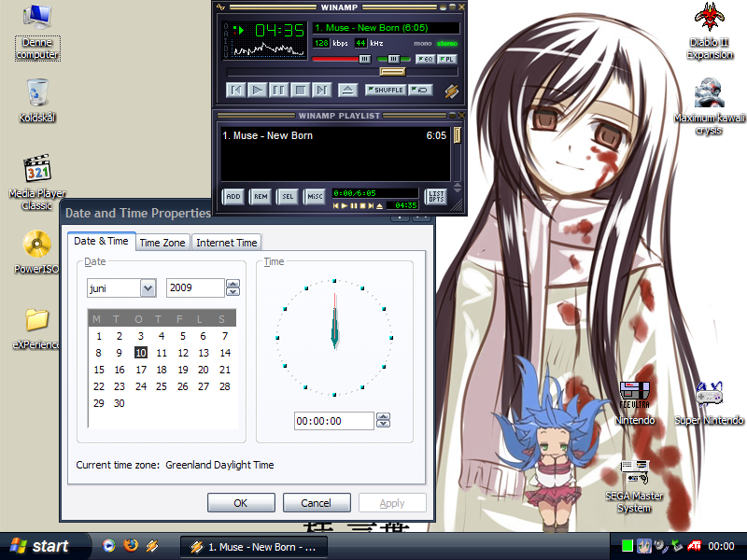This screenshot has width=747, height=560.
Task: Click Winamp song seek bar handle
Action: (392, 72)
